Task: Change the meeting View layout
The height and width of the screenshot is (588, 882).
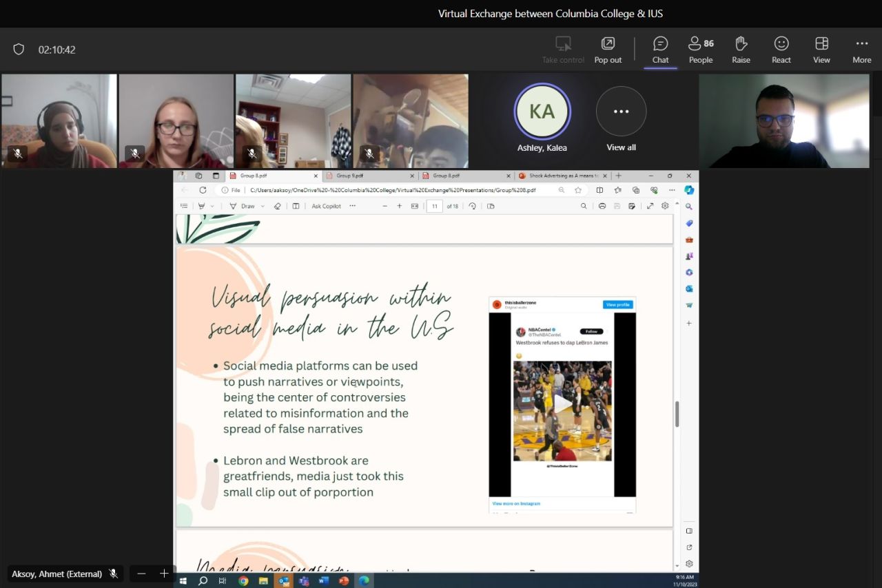Action: click(x=821, y=50)
